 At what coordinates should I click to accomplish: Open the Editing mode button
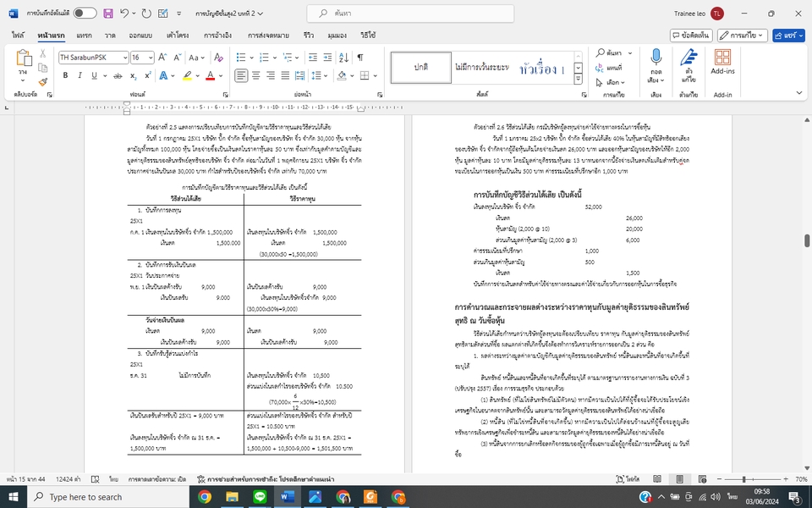pos(742,36)
